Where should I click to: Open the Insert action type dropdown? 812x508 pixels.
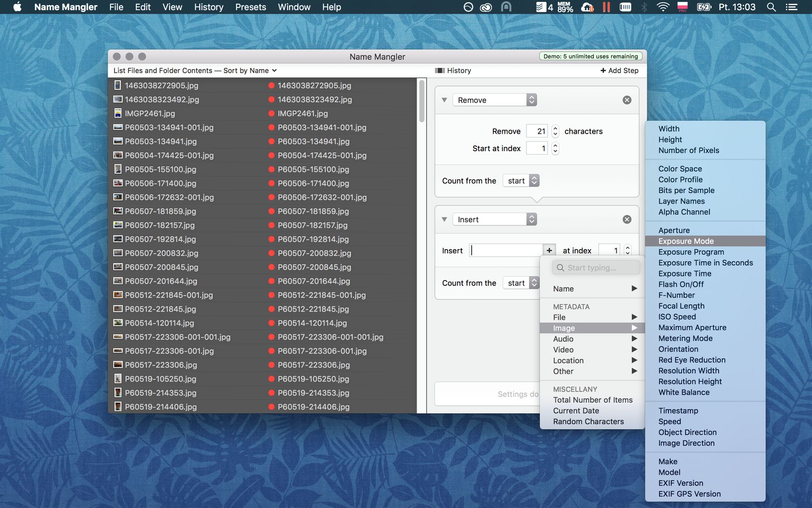(x=494, y=219)
